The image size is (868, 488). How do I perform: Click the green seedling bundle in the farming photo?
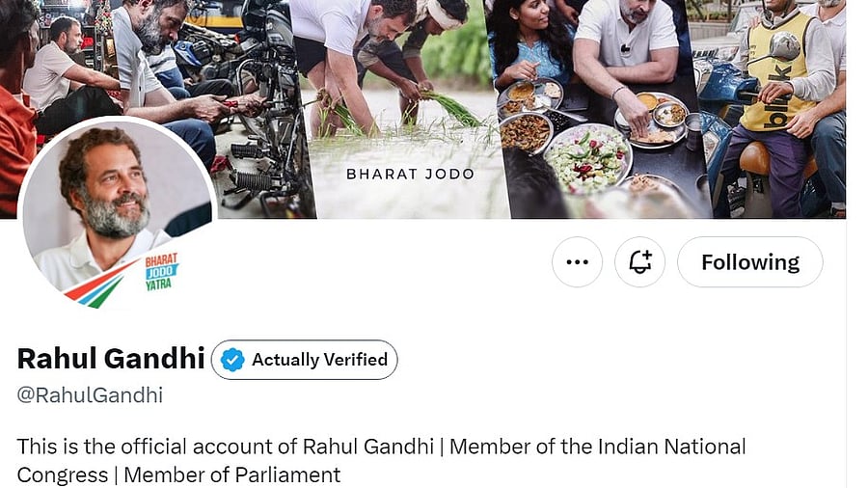tap(451, 107)
